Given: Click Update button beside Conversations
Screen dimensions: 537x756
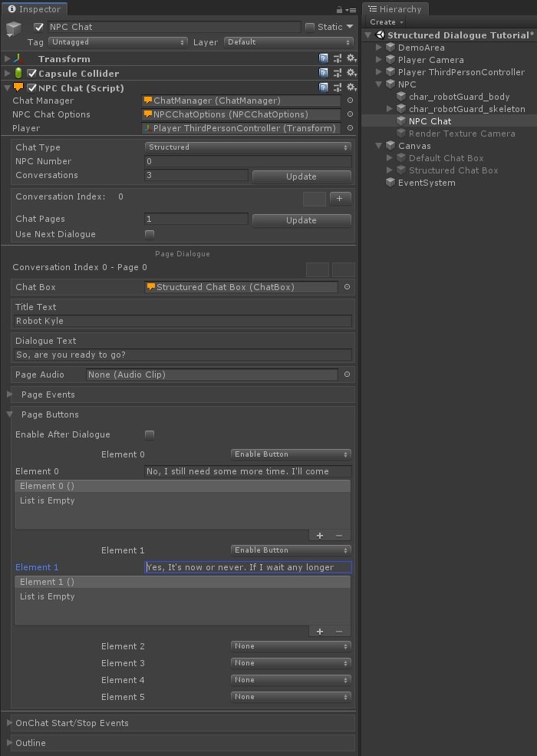Looking at the screenshot, I should [301, 177].
